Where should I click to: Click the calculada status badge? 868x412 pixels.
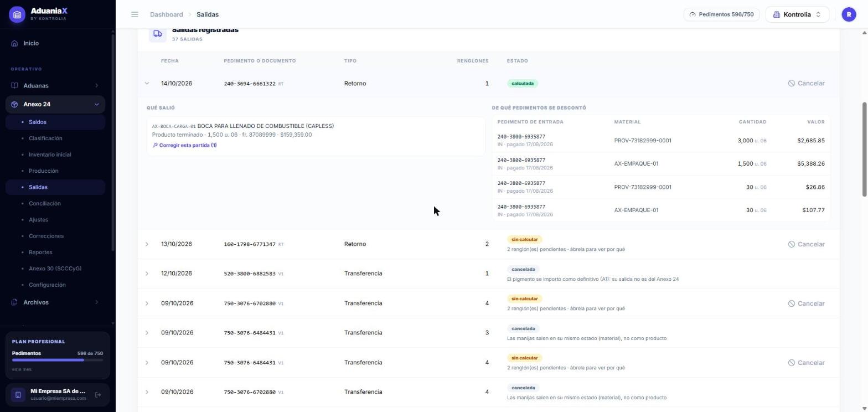(523, 84)
